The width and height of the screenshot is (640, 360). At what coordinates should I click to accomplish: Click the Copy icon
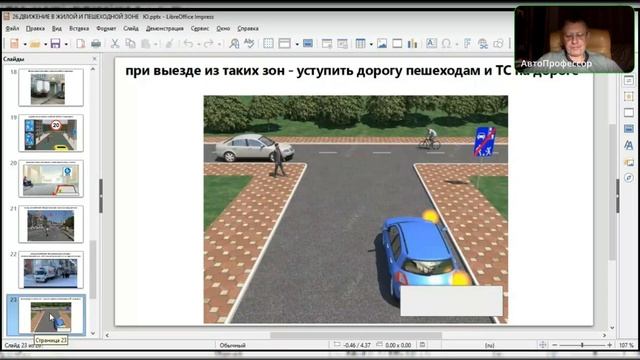[131, 43]
